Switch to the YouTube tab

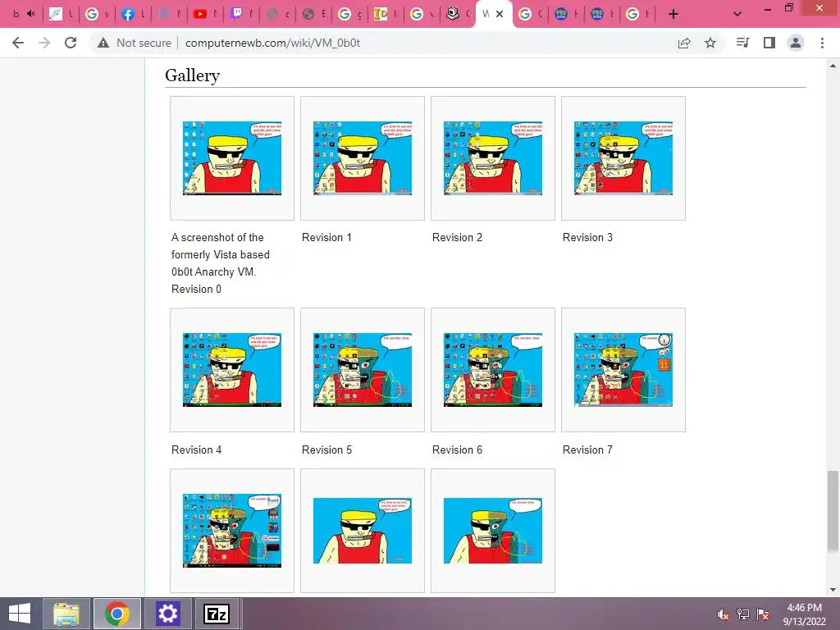click(200, 14)
